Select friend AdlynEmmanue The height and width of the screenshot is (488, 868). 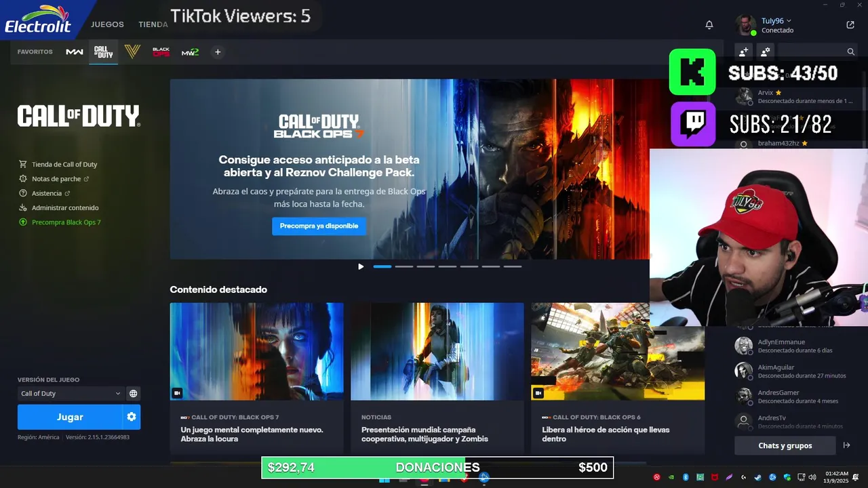797,346
